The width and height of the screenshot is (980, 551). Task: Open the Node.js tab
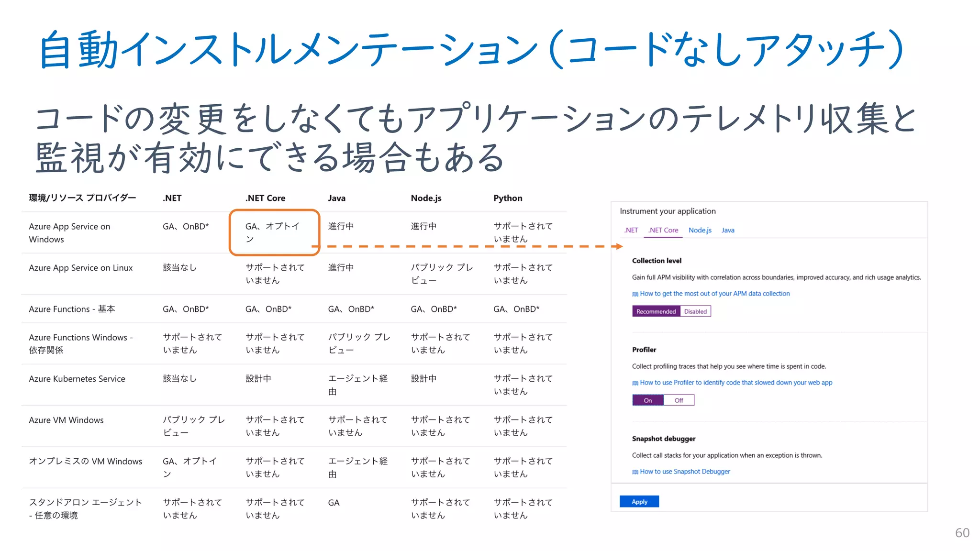point(700,230)
